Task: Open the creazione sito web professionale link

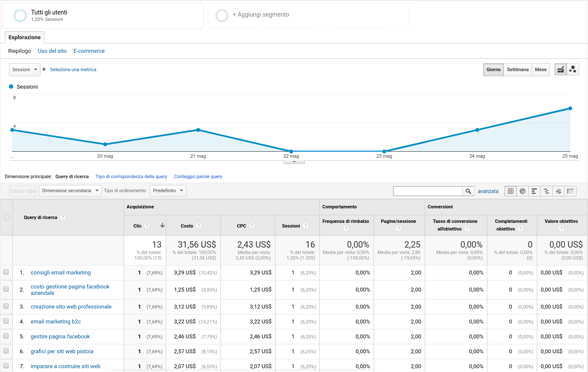Action: click(71, 307)
